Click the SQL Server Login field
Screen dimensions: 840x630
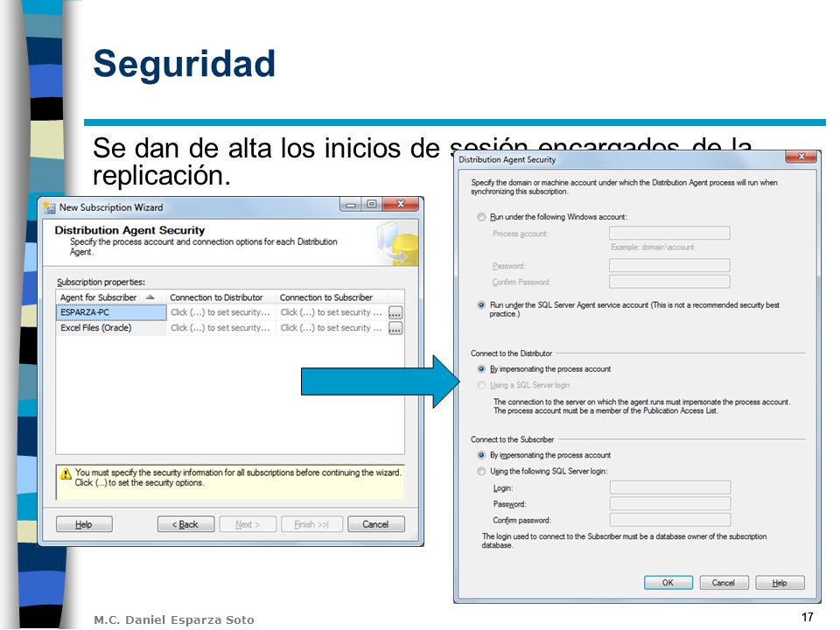point(670,487)
